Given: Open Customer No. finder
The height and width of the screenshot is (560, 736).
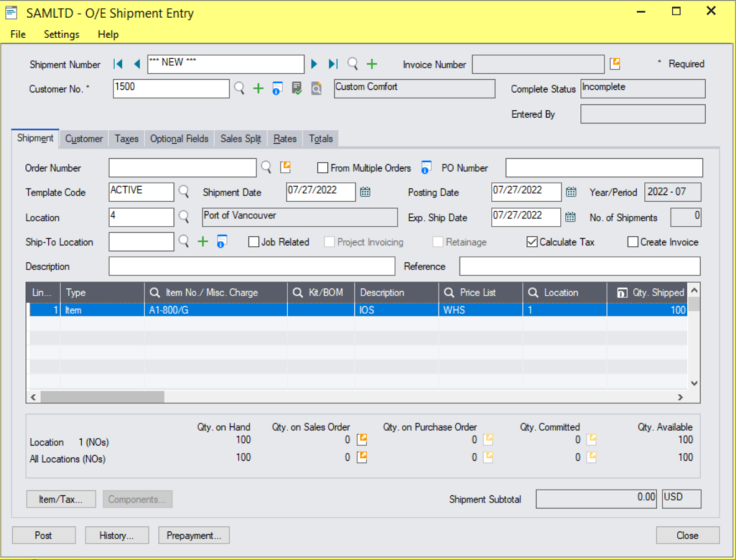Looking at the screenshot, I should pos(239,88).
